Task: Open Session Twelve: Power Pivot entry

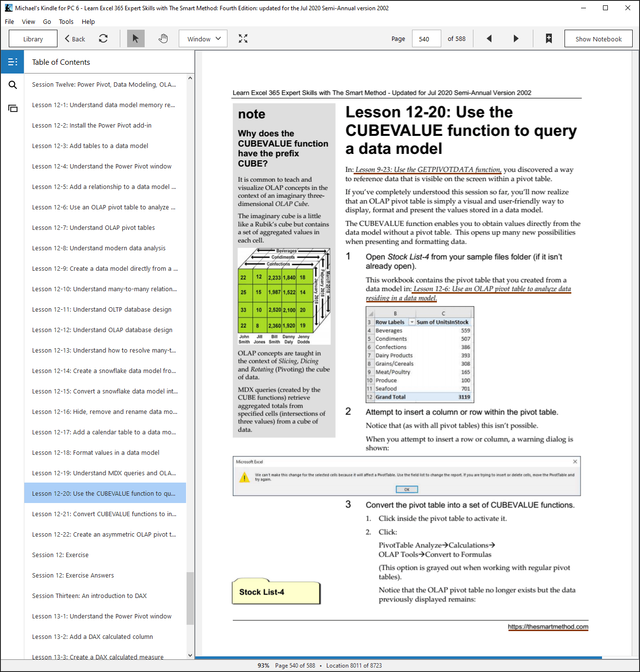Action: 105,84
